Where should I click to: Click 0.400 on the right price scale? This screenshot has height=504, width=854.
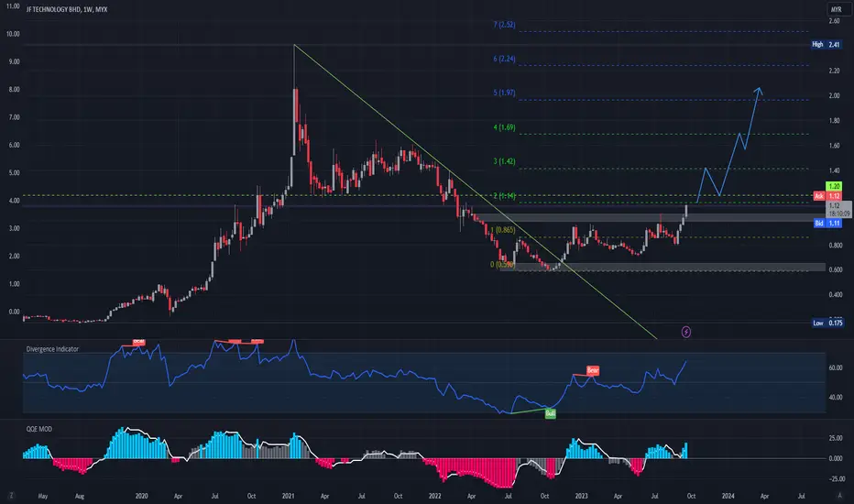(836, 295)
